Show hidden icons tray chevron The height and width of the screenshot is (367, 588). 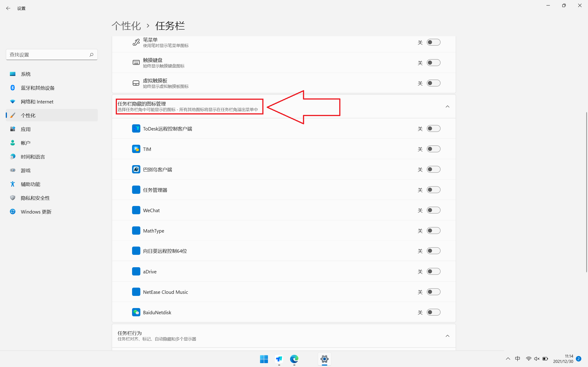pyautogui.click(x=508, y=359)
